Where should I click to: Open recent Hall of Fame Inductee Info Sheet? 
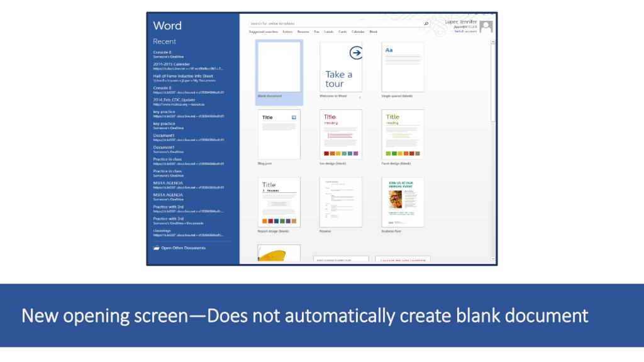point(184,79)
